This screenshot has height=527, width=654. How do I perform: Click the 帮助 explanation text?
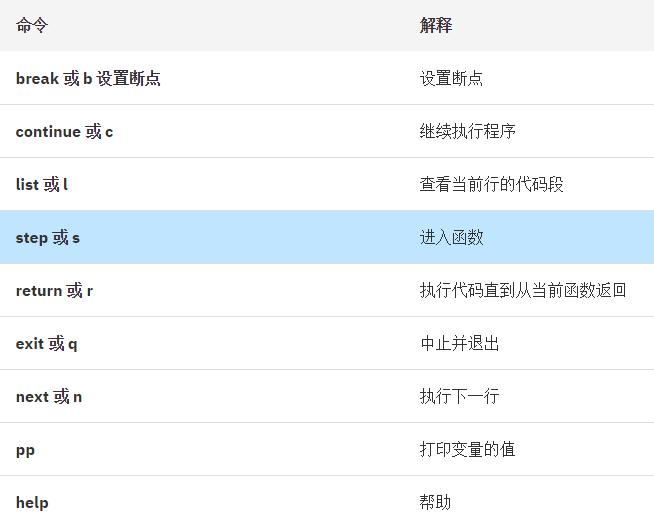pos(435,502)
